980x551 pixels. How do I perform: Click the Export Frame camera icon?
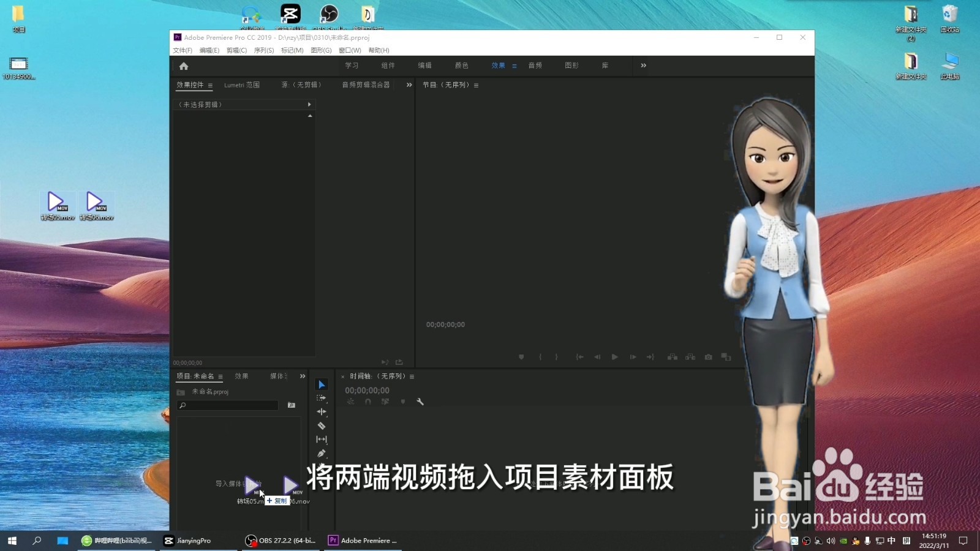coord(708,356)
